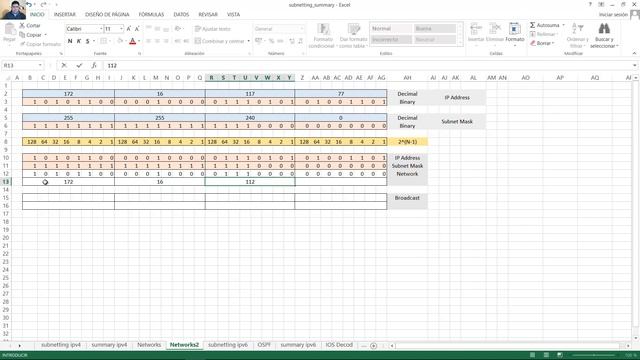Click the orientation text angle icon
The width and height of the screenshot is (640, 360).
click(x=178, y=29)
